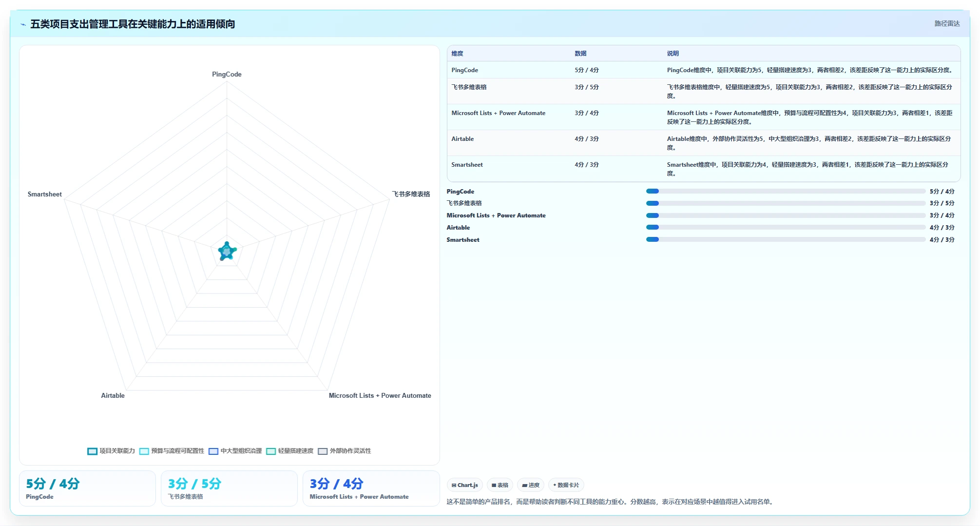Select the Airtable table row name
This screenshot has height=526, width=980.
click(462, 139)
